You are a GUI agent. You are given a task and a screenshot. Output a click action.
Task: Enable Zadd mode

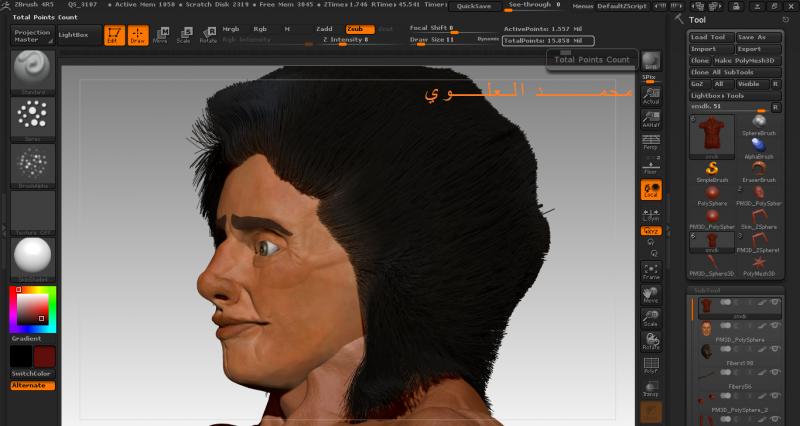click(x=324, y=29)
